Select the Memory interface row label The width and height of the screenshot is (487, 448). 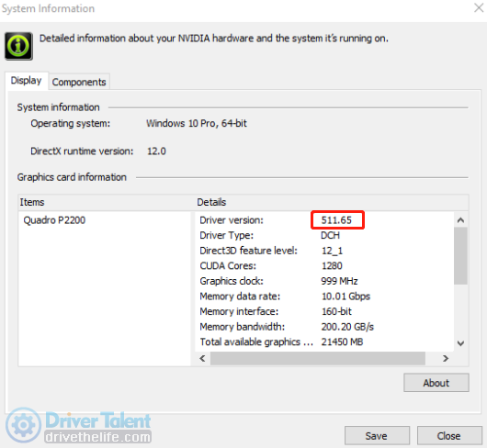239,311
